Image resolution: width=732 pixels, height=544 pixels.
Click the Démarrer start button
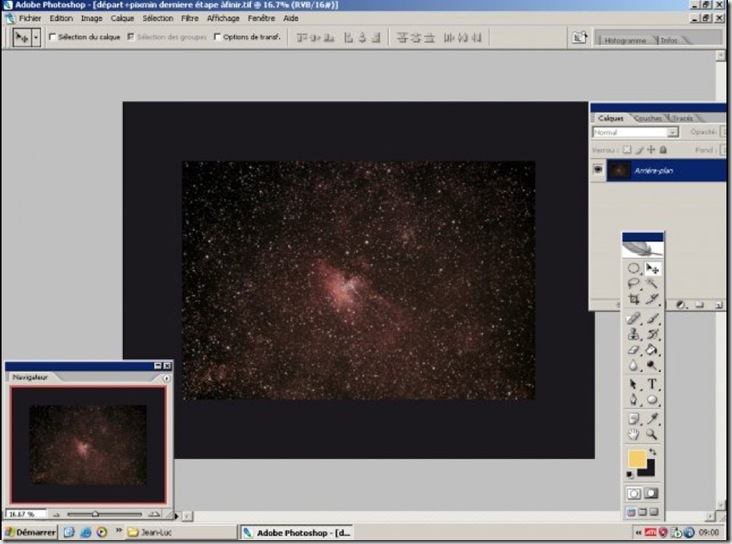(x=30, y=532)
